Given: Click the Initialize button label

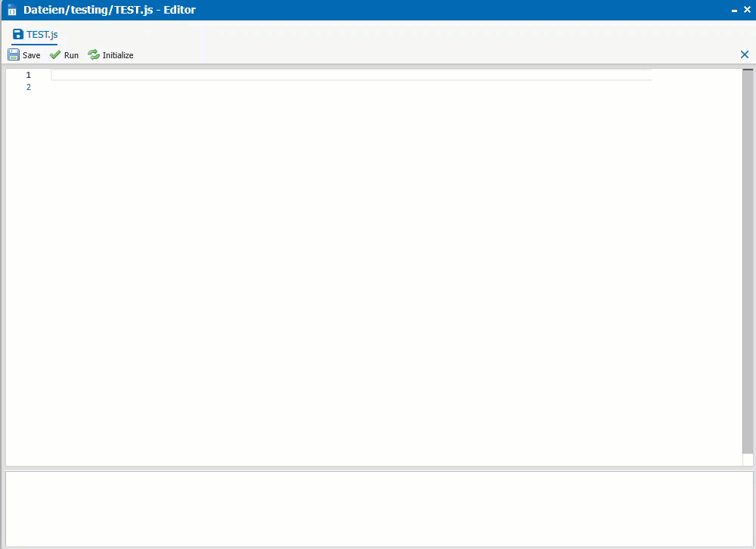Looking at the screenshot, I should click(x=118, y=55).
